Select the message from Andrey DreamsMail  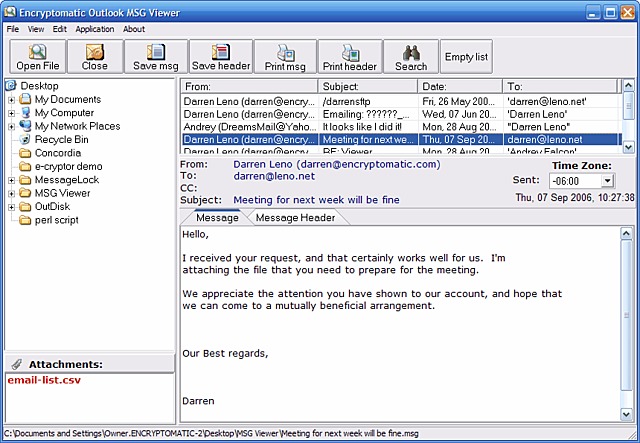[x=401, y=127]
